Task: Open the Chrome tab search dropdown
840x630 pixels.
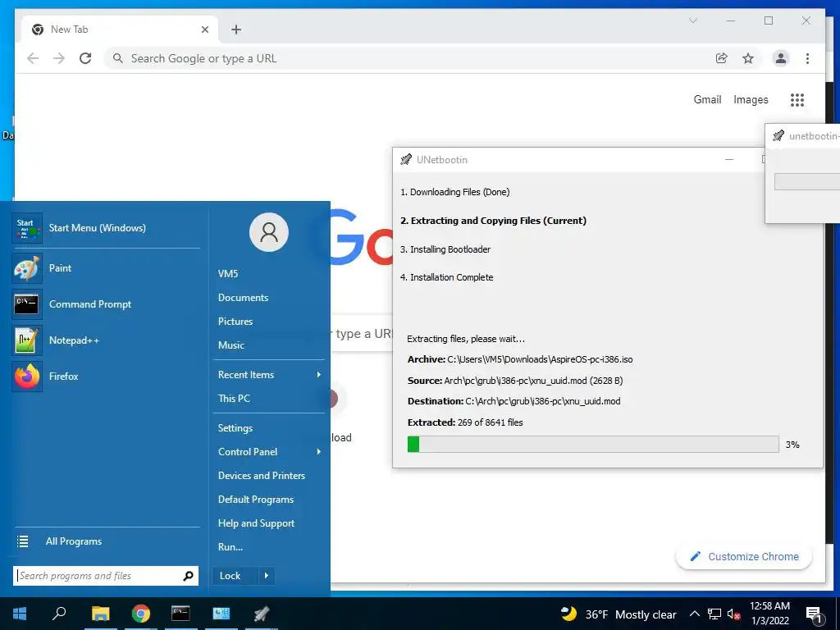Action: (692, 21)
